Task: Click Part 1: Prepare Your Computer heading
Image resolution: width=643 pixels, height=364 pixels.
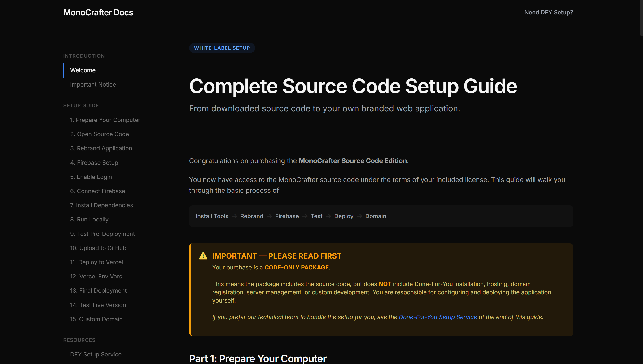Action: point(258,359)
